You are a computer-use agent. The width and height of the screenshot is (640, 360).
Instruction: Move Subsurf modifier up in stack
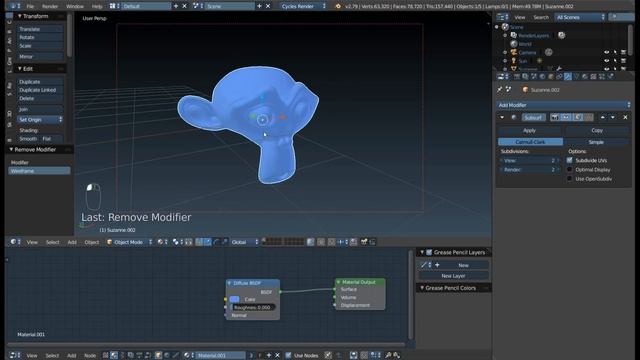coord(603,117)
